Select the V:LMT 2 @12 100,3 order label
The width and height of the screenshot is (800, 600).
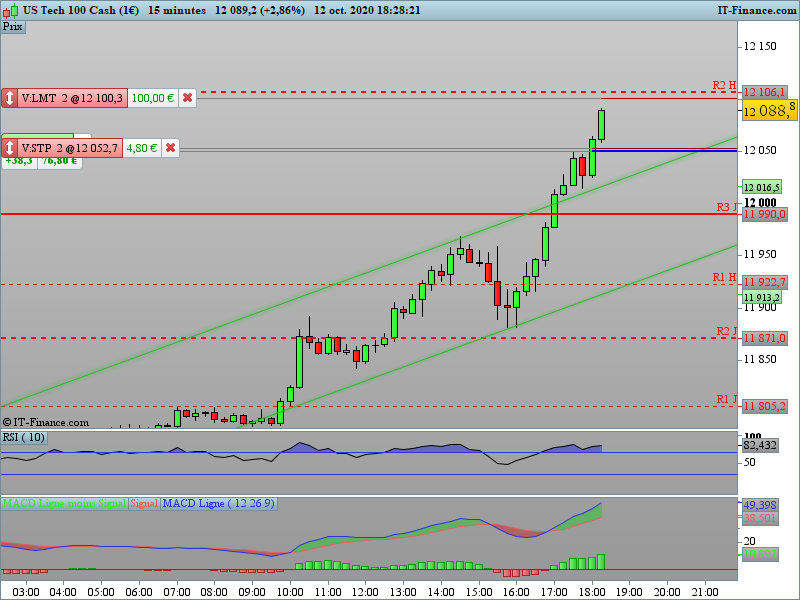(72, 98)
